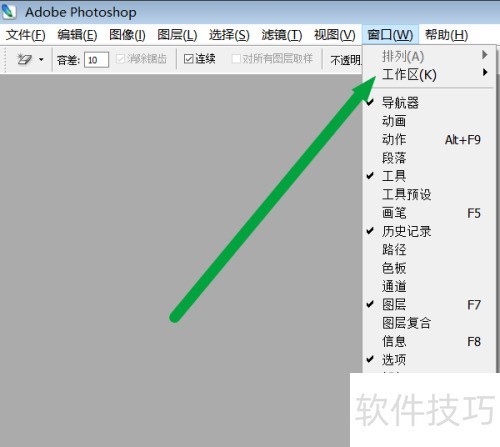Viewport: 500px width, 447px height.
Task: Show the 色板 panel
Action: pyautogui.click(x=428, y=268)
